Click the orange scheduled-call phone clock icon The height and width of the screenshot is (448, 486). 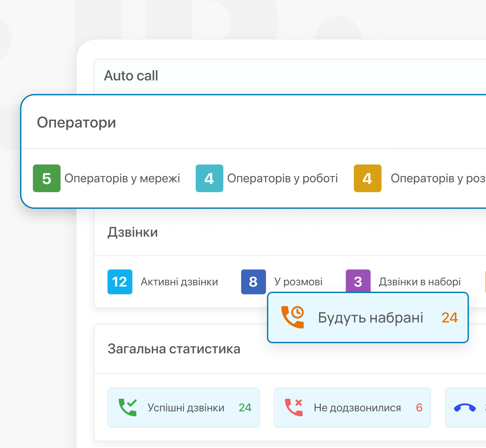(293, 317)
